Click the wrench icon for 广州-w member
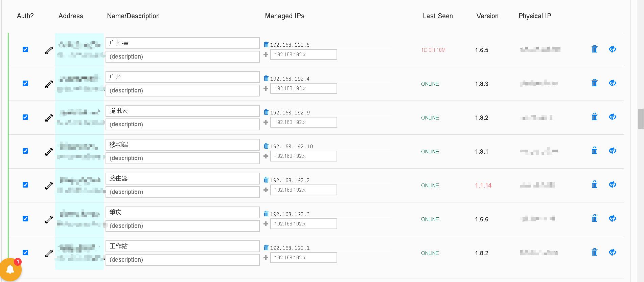This screenshot has height=282, width=644. point(49,50)
